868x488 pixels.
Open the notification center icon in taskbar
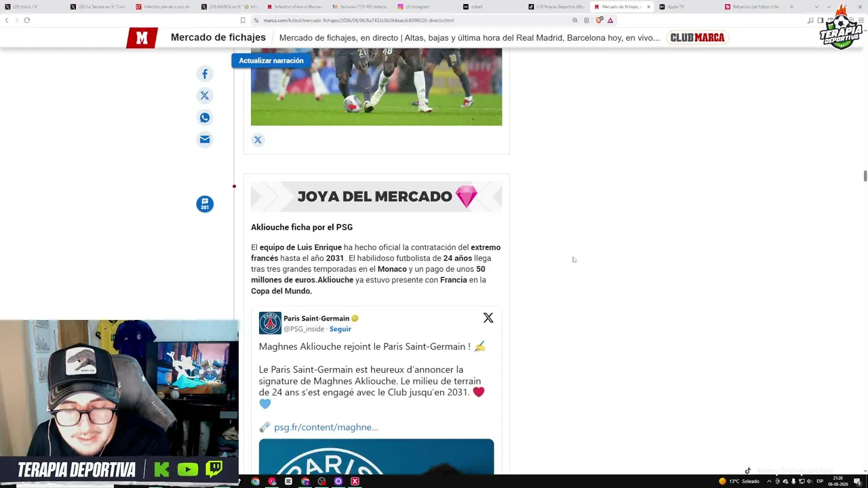(857, 481)
